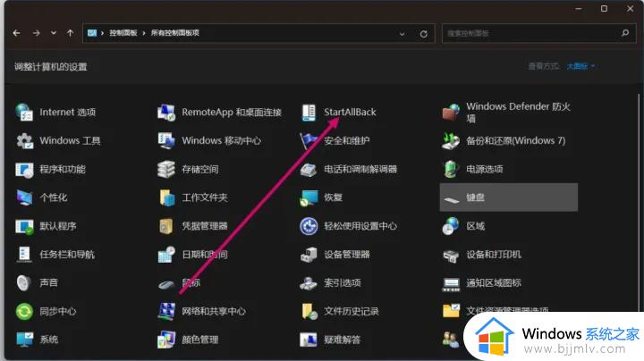Maximize the control panel window
The image size is (644, 361).
point(604,9)
